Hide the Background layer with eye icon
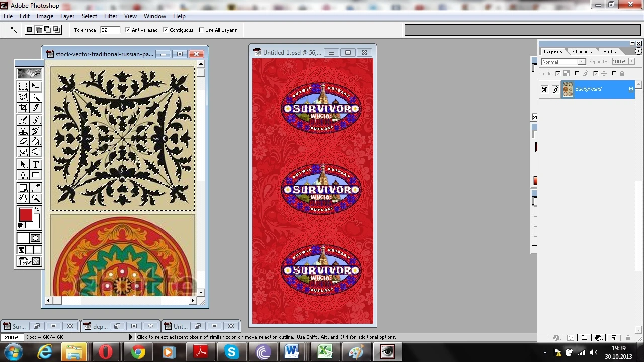The image size is (644, 362). [x=544, y=89]
